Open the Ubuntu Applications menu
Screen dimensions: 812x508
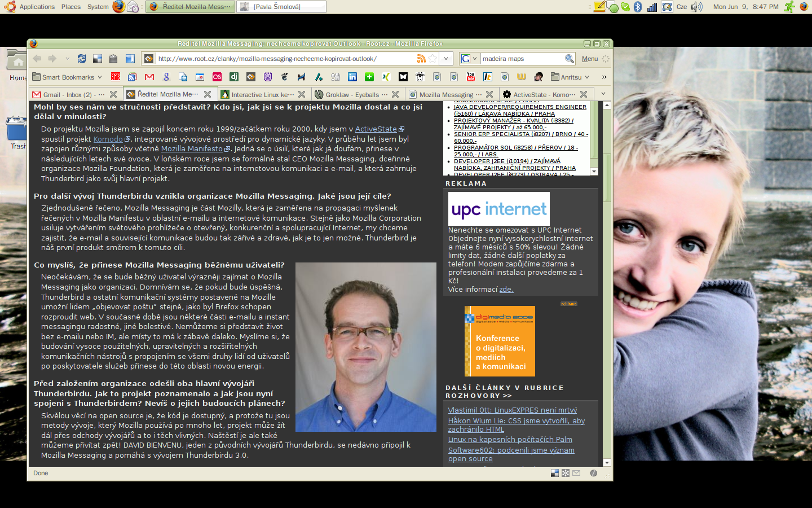[x=30, y=7]
